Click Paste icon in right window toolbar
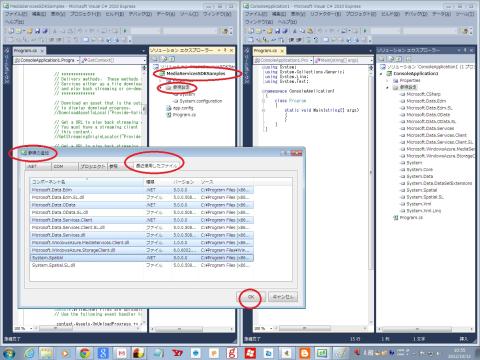The width and height of the screenshot is (480, 360). tap(310, 31)
